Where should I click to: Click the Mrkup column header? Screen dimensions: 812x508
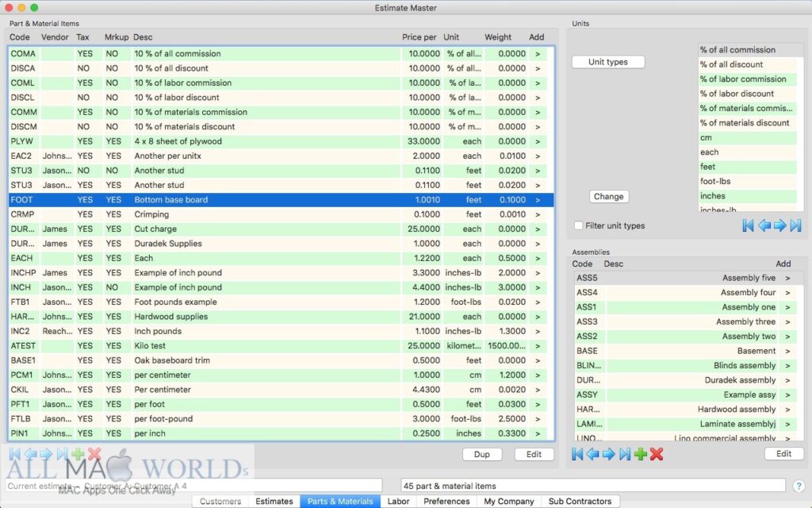117,37
